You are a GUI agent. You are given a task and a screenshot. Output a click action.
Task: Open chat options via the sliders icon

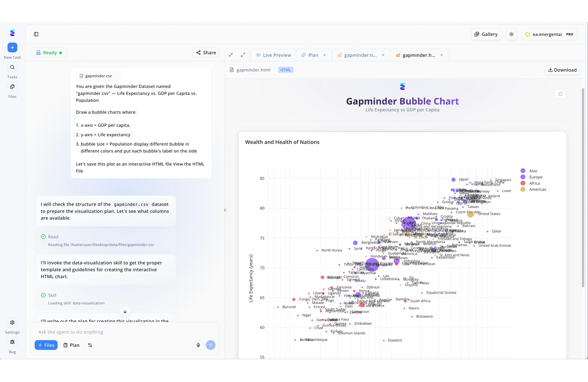pos(90,345)
